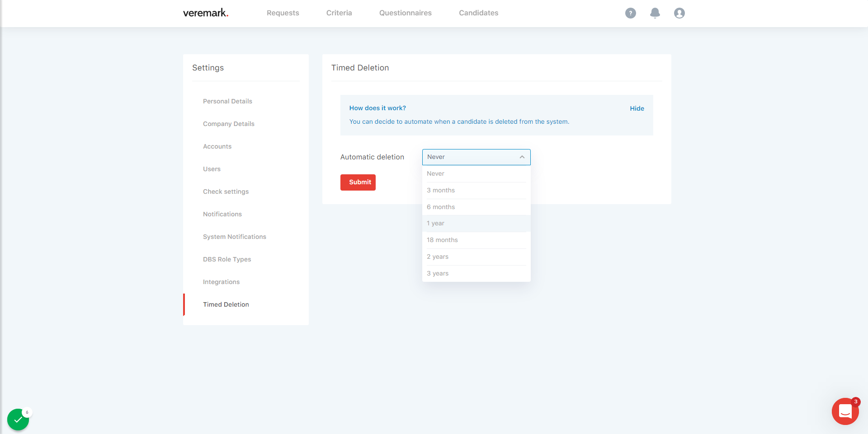
Task: Go to Criteria in top navigation
Action: tap(339, 13)
